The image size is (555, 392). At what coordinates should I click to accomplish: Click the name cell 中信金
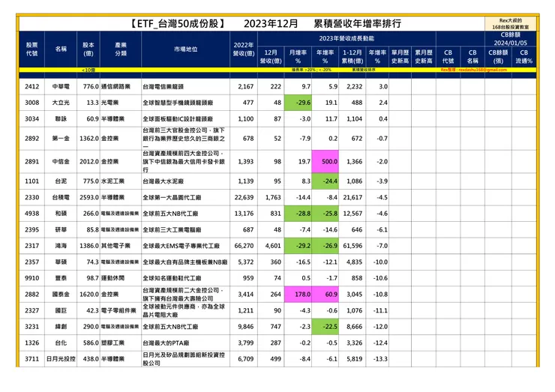tap(61, 161)
